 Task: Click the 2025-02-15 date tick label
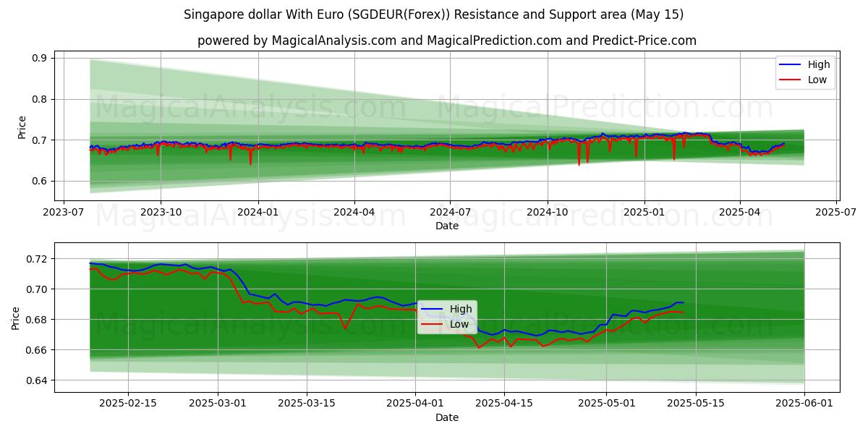tap(128, 404)
